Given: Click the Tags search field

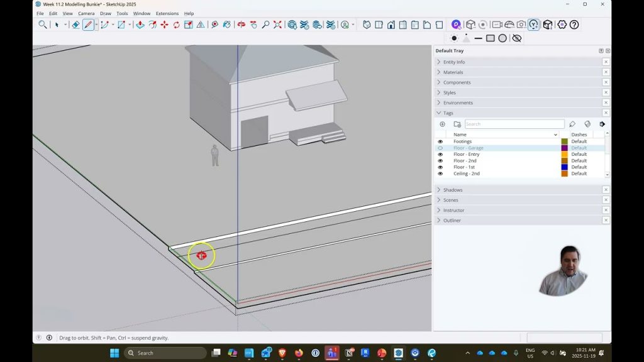Looking at the screenshot, I should [514, 124].
